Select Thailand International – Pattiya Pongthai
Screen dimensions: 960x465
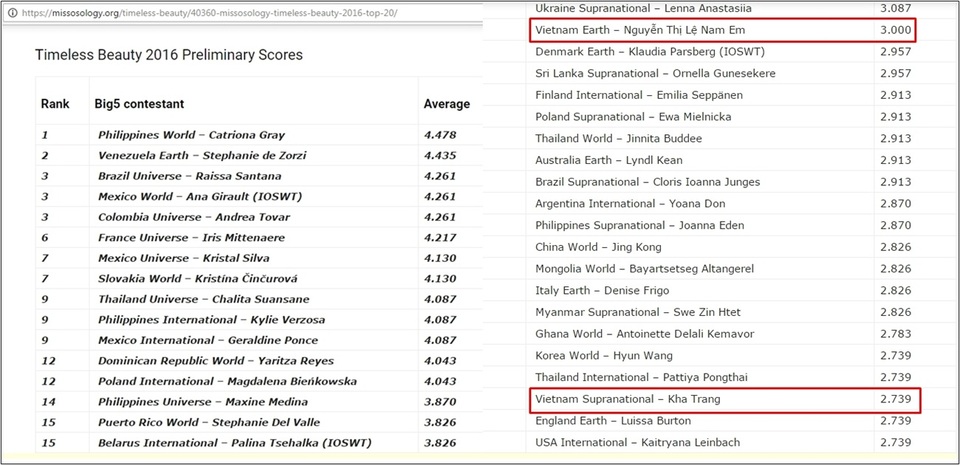pyautogui.click(x=641, y=378)
